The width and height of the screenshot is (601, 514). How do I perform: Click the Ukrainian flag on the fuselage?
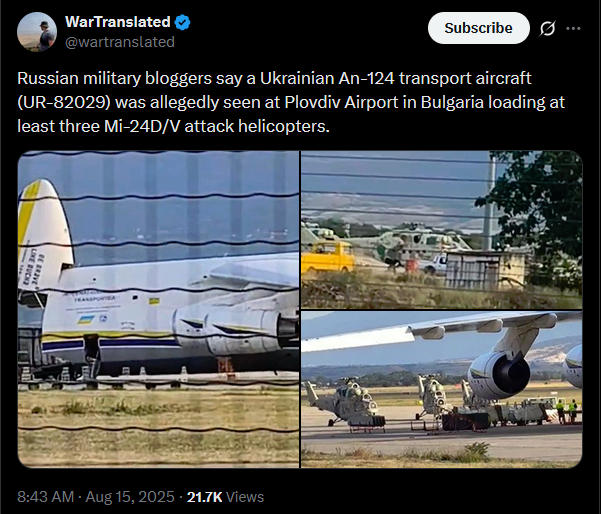point(86,320)
